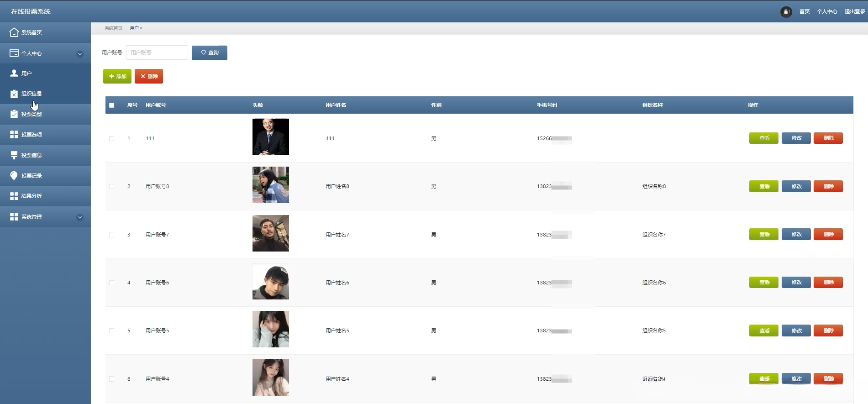Click 删除 for 用户账号8
868x404 pixels.
828,186
